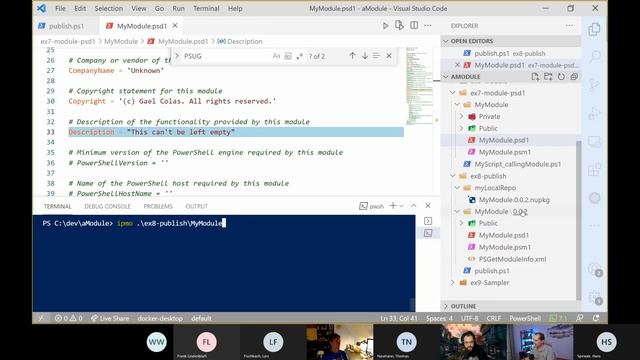Click errors and warnings count in status bar
The width and height of the screenshot is (640, 360).
pyautogui.click(x=68, y=318)
